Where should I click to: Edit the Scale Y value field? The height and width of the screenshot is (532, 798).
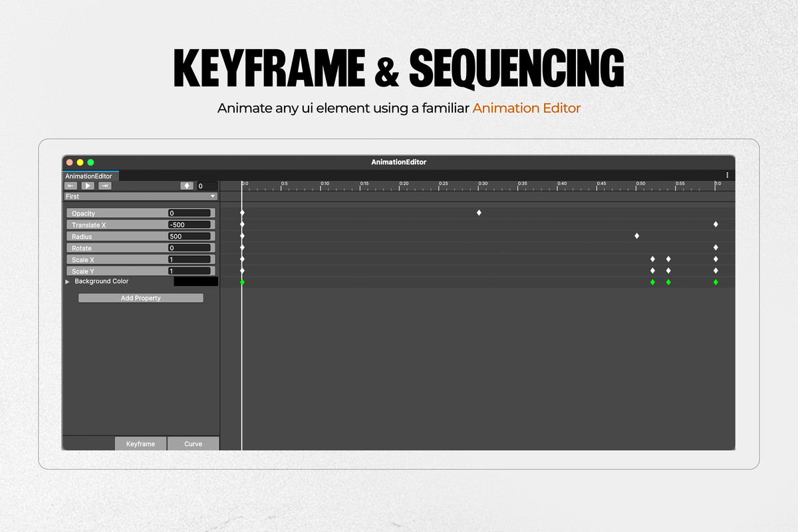coord(190,271)
